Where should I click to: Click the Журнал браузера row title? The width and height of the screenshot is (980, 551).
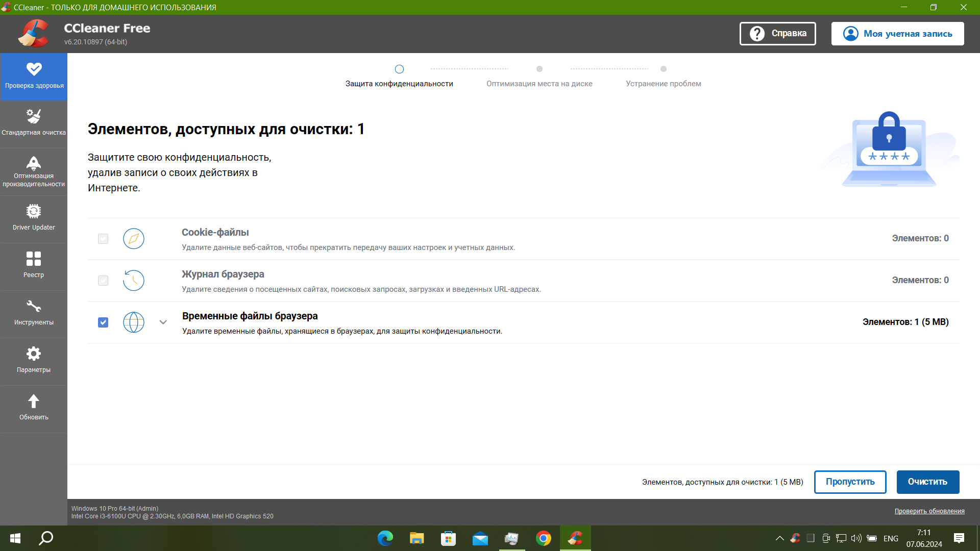(223, 274)
